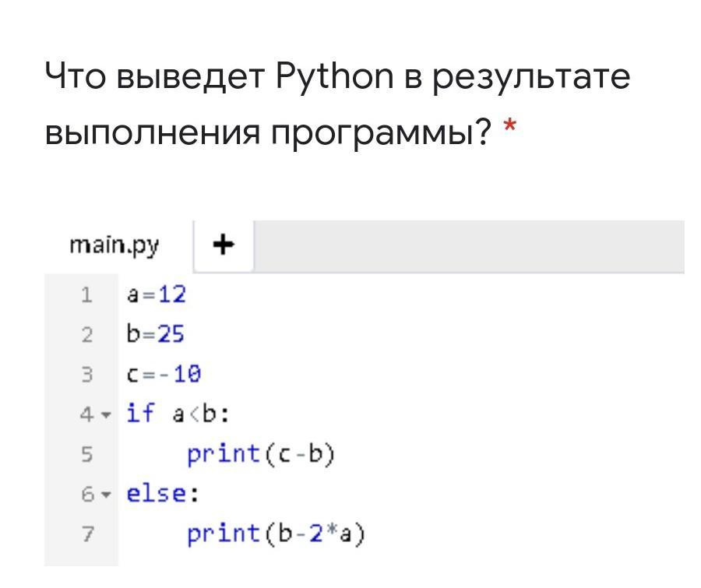701x588 pixels.
Task: Click line number 5 in the gutter
Action: tap(86, 454)
